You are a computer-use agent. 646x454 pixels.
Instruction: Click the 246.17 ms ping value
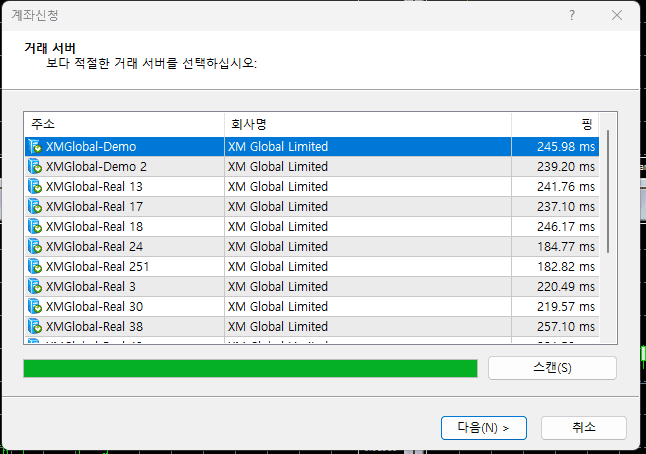(566, 227)
